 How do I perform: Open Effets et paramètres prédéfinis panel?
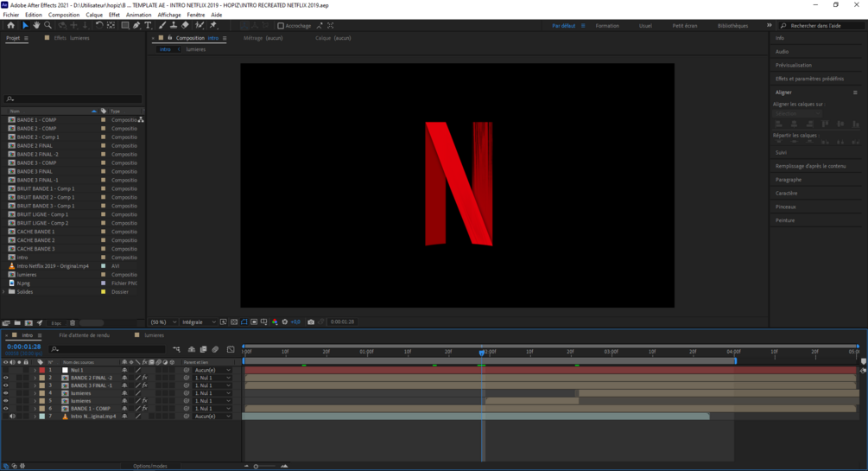[809, 79]
